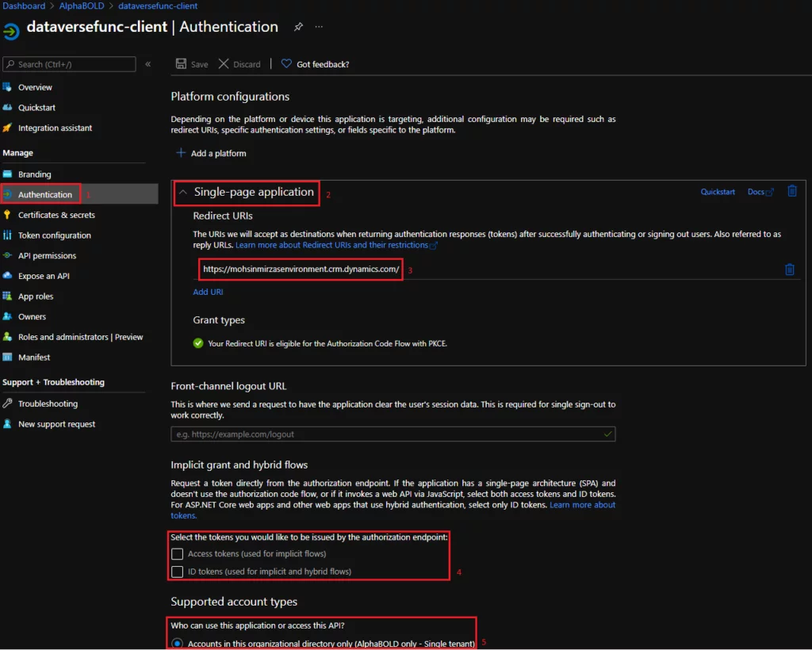This screenshot has width=812, height=650.
Task: Open Certificates & secrets in the sidebar
Action: pos(56,215)
